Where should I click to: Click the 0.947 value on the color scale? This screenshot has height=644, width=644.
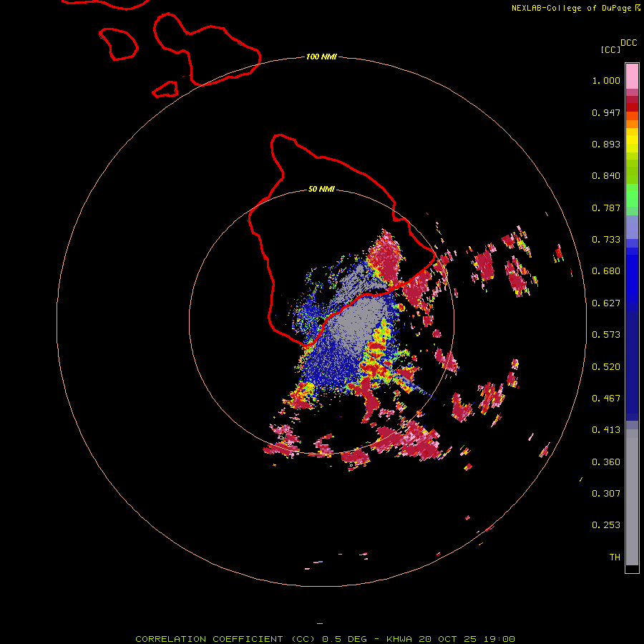(606, 112)
